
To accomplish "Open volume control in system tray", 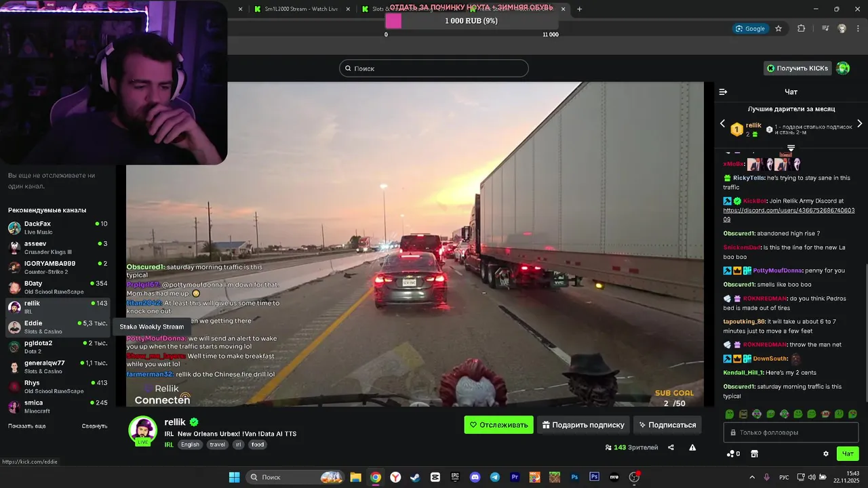I will pos(812,477).
